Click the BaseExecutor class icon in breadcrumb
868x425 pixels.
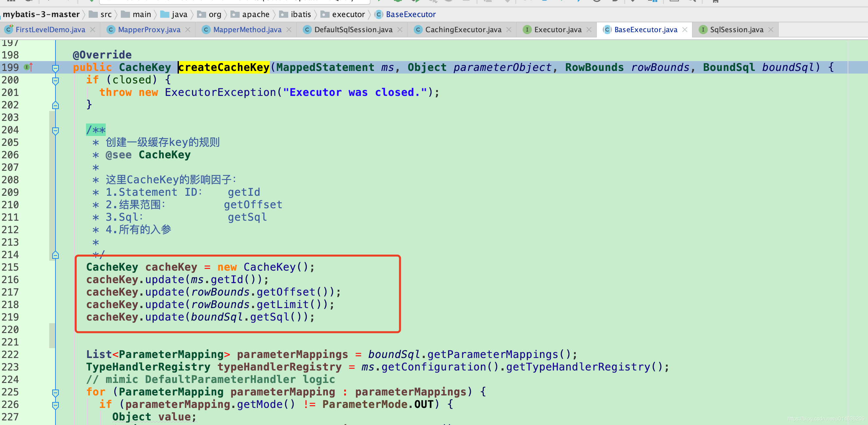(379, 14)
